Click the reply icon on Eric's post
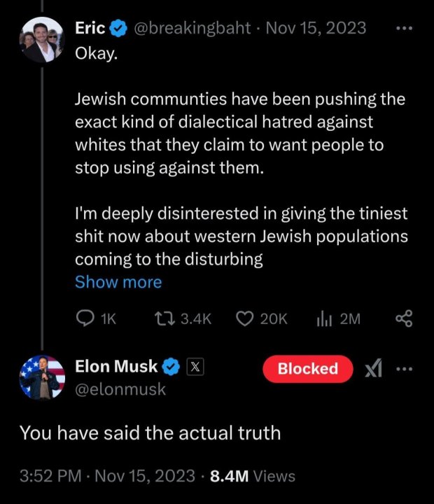This screenshot has height=504, width=434. click(x=84, y=319)
